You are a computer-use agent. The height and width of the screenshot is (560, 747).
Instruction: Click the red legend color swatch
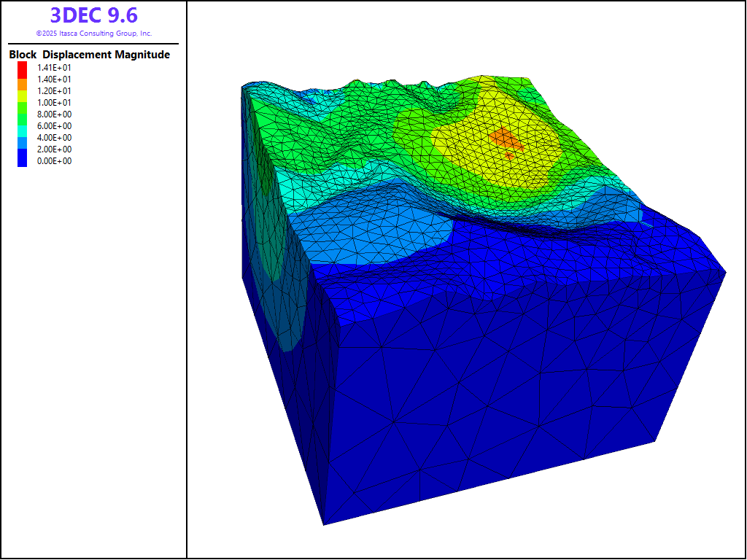[23, 68]
